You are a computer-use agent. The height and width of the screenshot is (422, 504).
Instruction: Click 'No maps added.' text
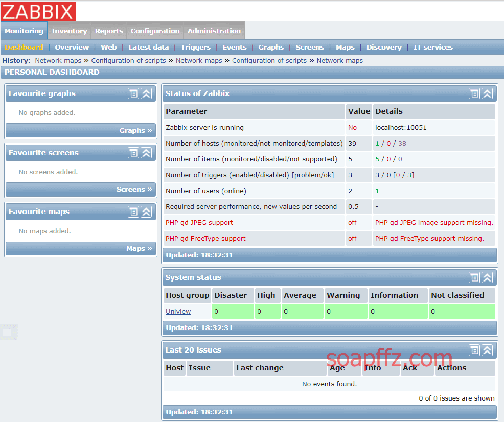click(44, 231)
